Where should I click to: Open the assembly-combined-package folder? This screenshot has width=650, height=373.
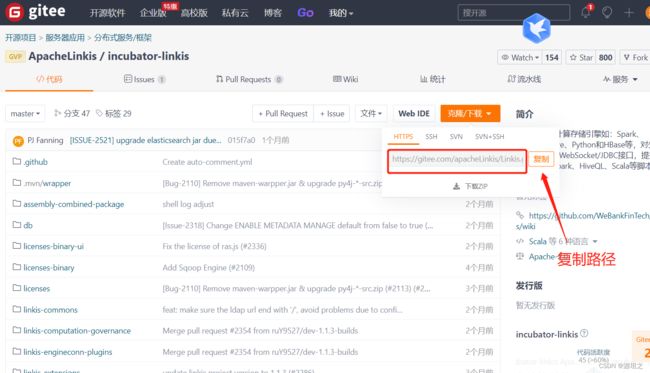click(x=74, y=204)
